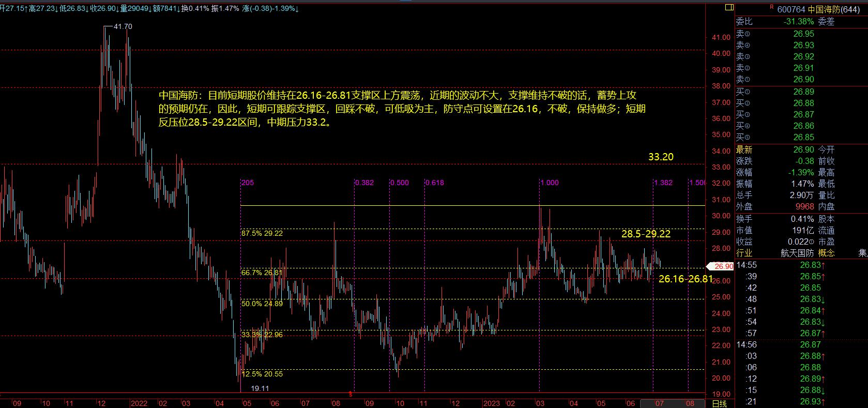Click the yellow 28.5-29.22 annotation
This screenshot has height=408, width=868.
point(646,234)
